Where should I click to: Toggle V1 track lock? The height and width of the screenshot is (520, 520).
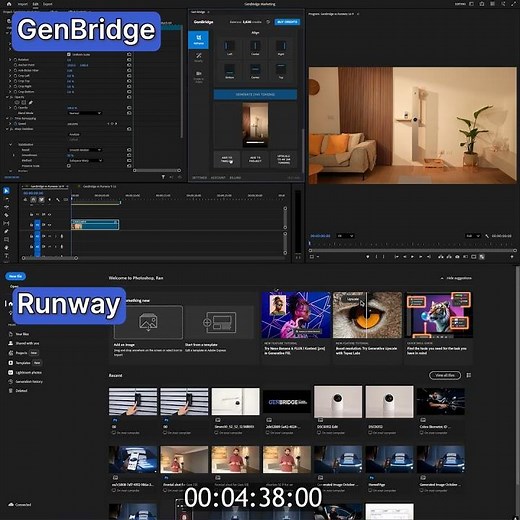pos(31,225)
